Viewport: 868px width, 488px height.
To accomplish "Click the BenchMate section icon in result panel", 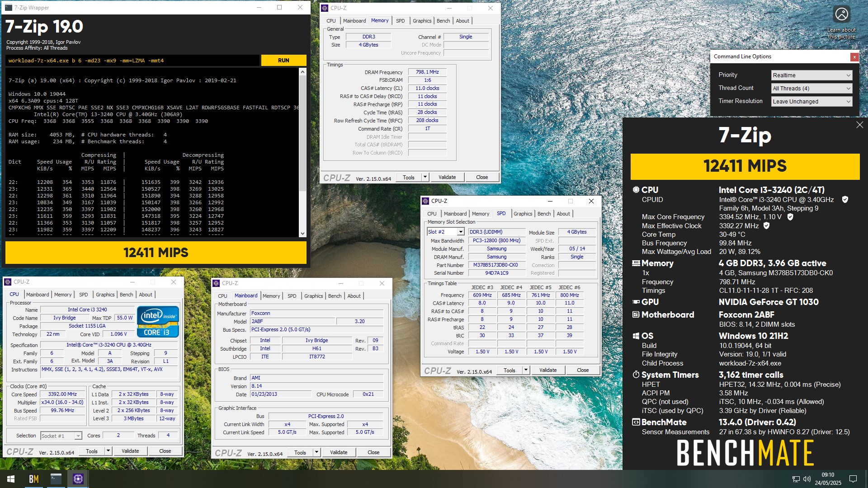I will pos(636,422).
